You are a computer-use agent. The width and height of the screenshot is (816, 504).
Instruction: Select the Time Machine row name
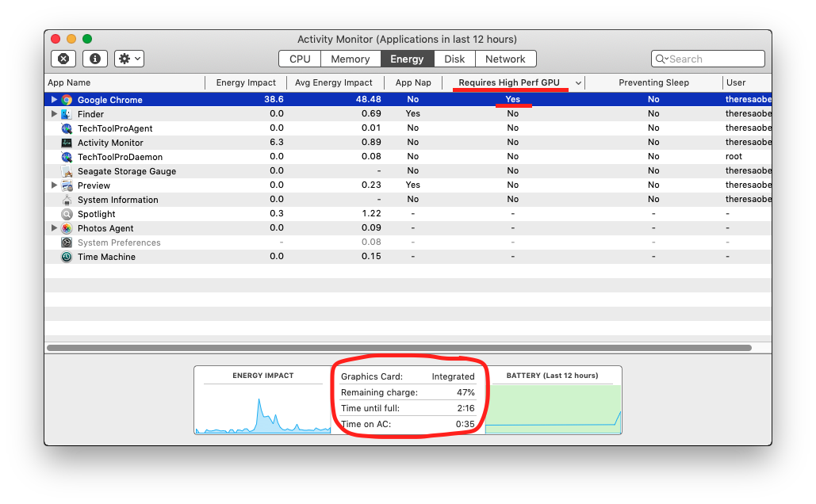(106, 257)
